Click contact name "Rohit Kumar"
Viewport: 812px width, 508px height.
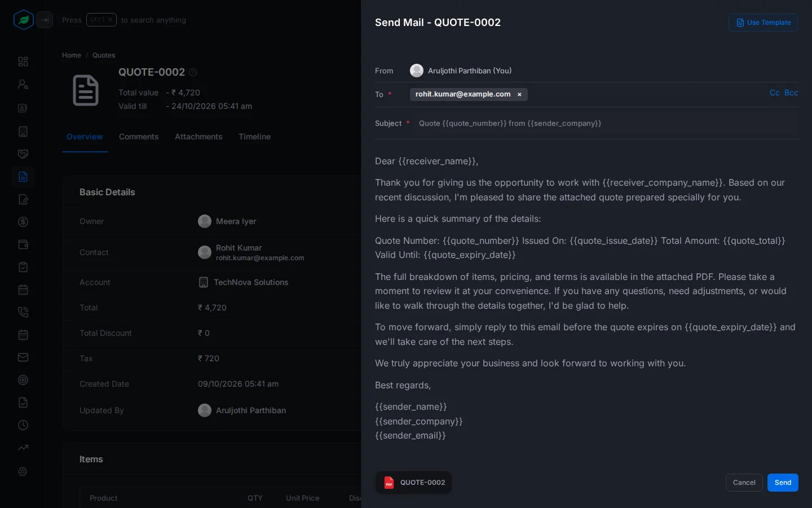239,248
